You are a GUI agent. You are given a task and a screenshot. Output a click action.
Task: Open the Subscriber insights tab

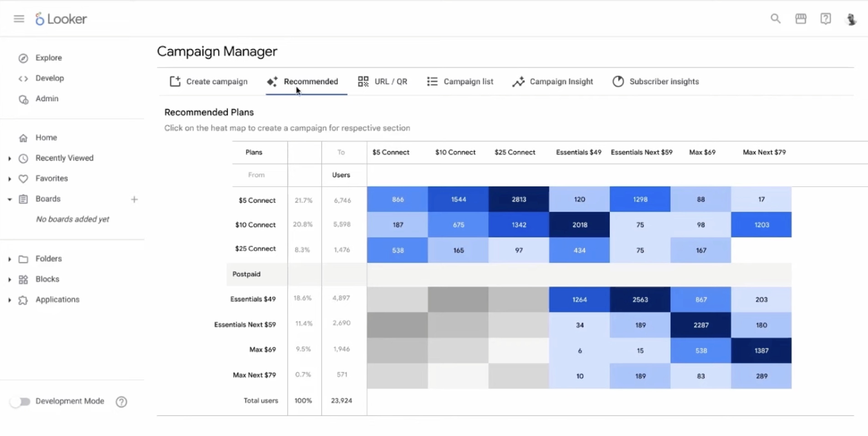[x=656, y=81]
